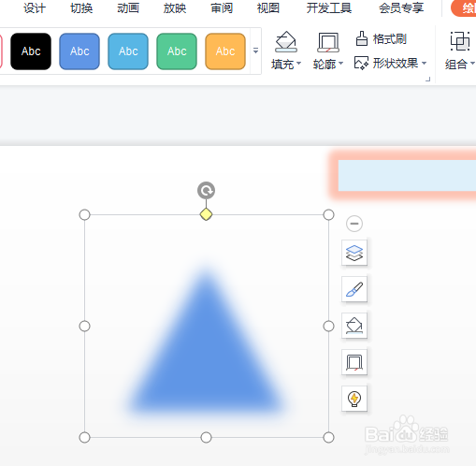Open the 会员专享 tab
Viewport: 476px width, 466px height.
(401, 8)
